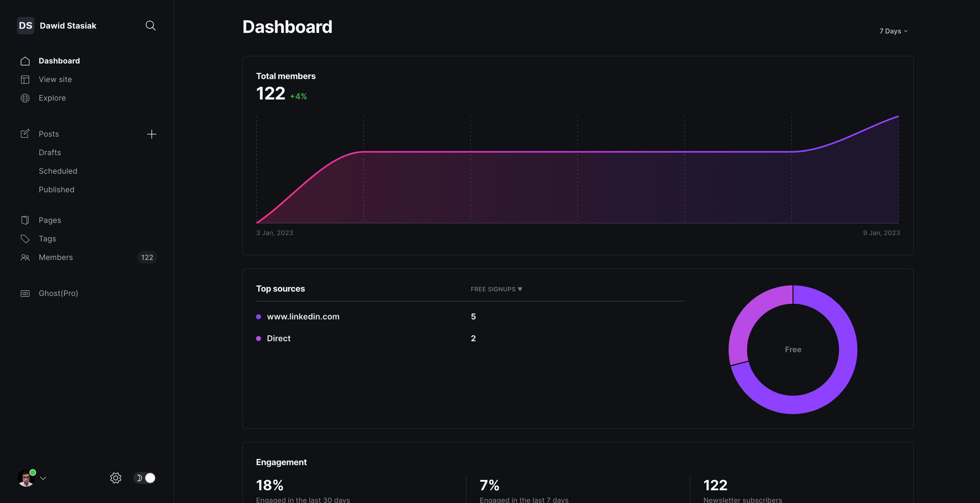980x503 pixels.
Task: Open the search icon in sidebar
Action: point(150,25)
